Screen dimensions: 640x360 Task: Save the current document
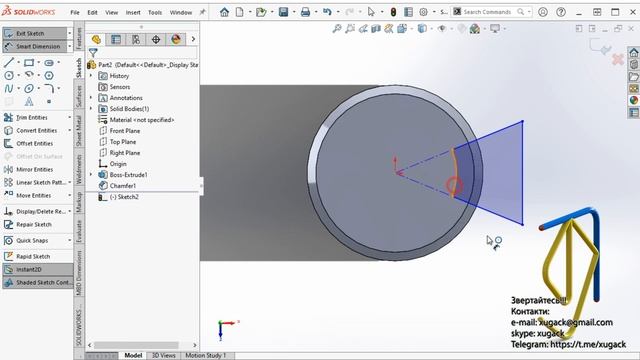coord(283,12)
